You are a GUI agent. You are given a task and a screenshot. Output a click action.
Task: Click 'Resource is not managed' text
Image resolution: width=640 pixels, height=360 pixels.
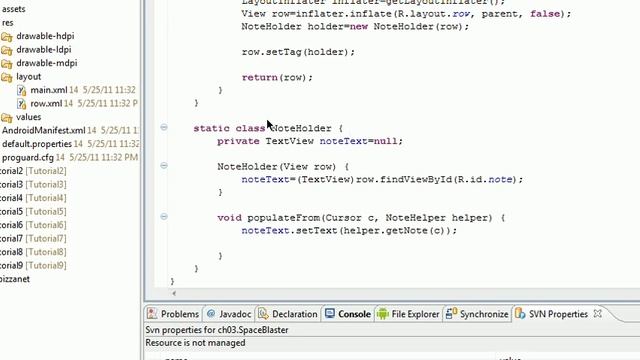[x=195, y=343]
